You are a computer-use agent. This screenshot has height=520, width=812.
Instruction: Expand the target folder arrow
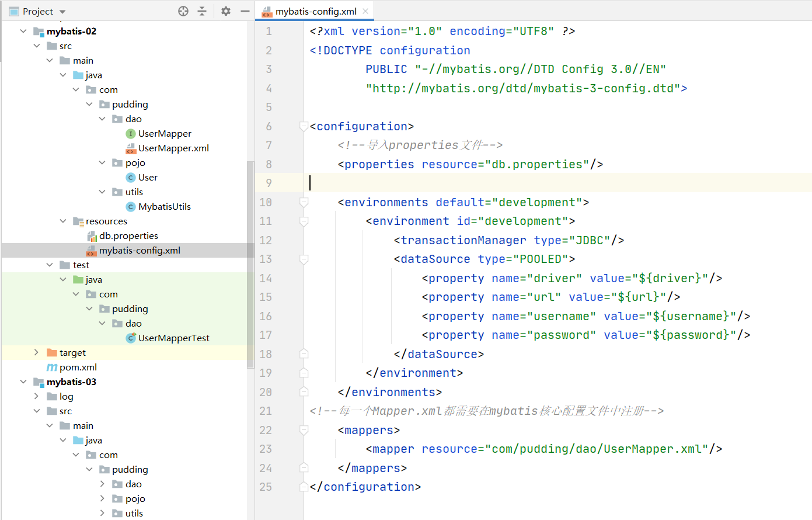pyautogui.click(x=36, y=352)
